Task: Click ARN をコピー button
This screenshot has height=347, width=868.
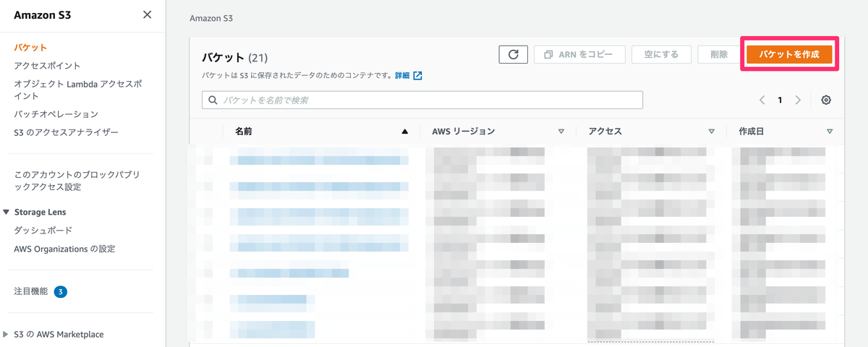Action: tap(579, 54)
